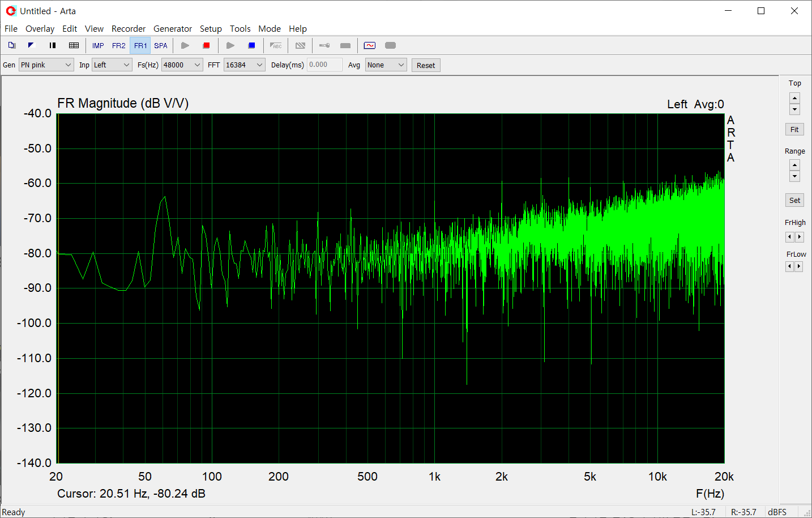Click the 'FR Magnitude (dB V/V)' graph title
Viewport: 812px width, 518px height.
click(123, 103)
